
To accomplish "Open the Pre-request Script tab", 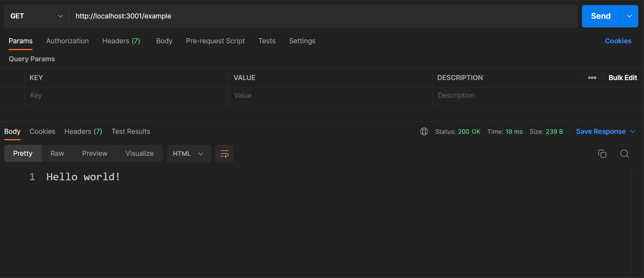I will point(215,41).
